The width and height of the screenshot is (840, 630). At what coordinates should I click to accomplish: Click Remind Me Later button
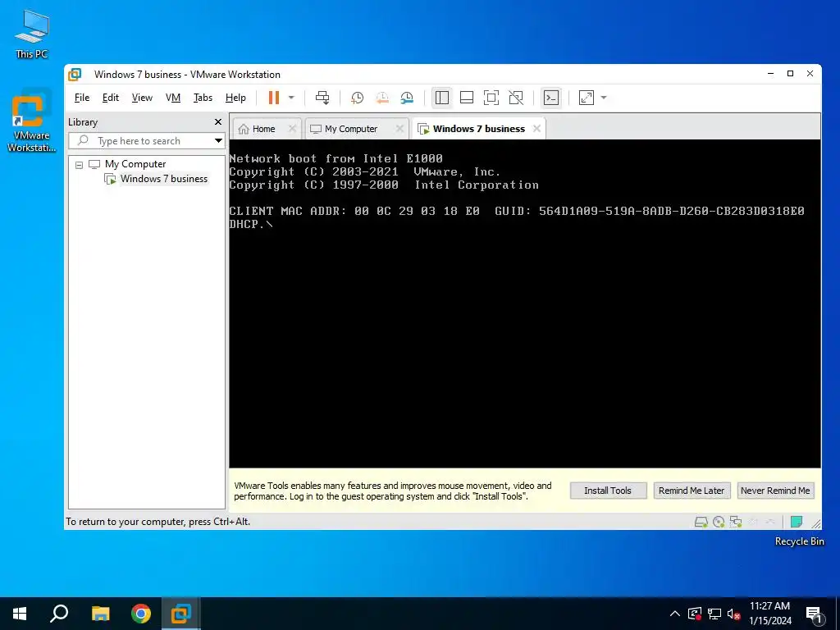pyautogui.click(x=692, y=491)
